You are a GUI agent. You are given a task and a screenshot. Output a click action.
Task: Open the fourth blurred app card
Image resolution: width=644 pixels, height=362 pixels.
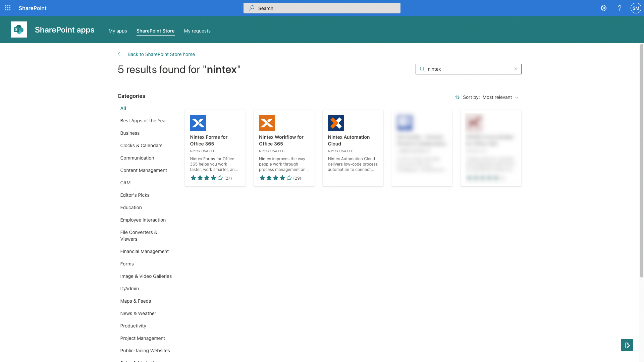(x=422, y=148)
